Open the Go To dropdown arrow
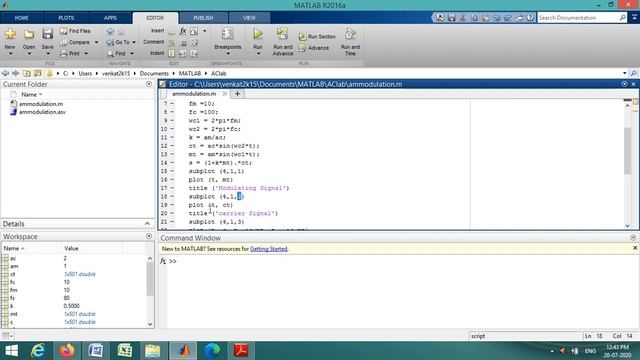This screenshot has width=640, height=360. tap(134, 42)
